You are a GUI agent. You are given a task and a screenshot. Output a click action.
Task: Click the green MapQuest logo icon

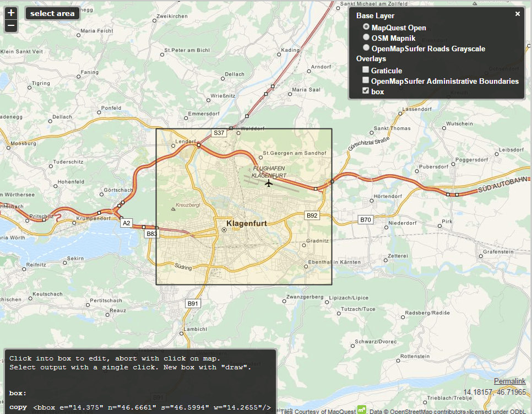coord(362,410)
